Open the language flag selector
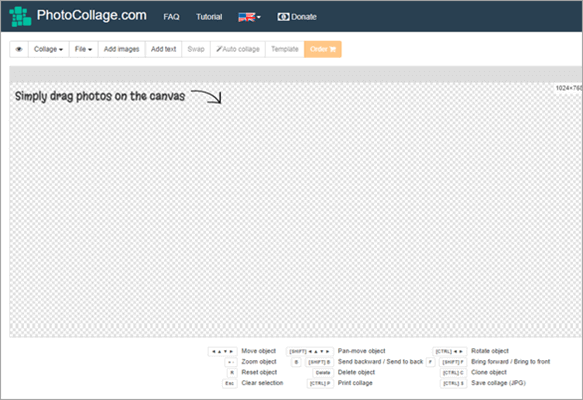This screenshot has height=400, width=583. pos(249,17)
